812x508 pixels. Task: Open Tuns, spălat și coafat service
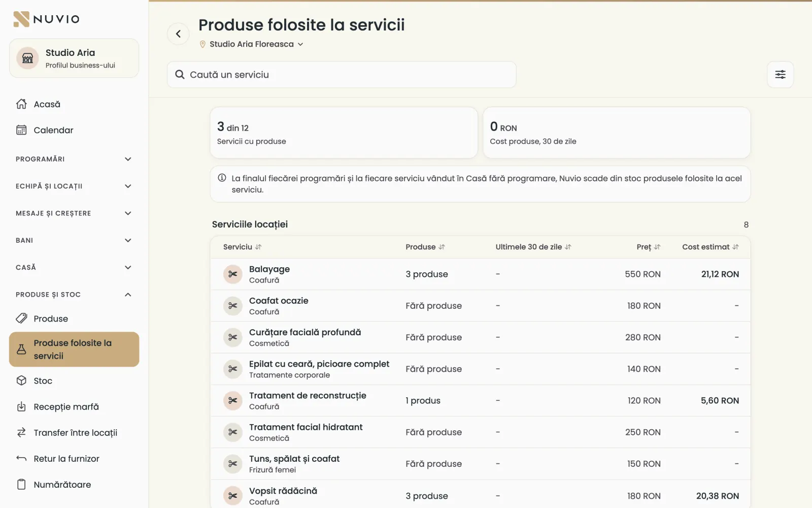point(481,464)
